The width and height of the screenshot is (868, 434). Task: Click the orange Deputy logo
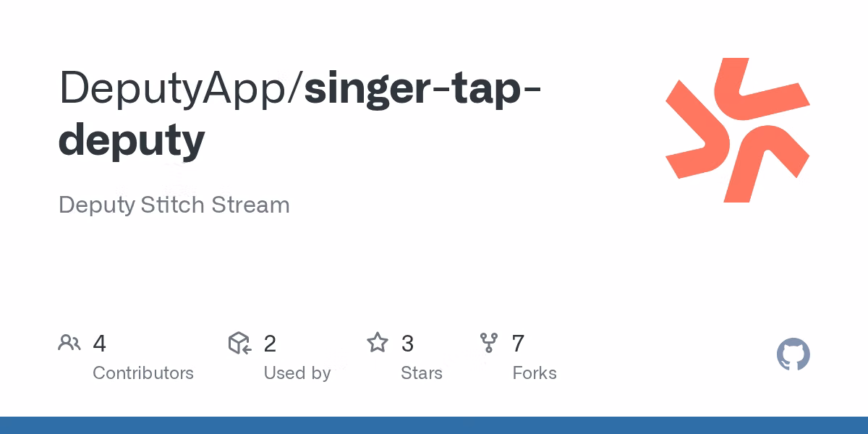737,130
